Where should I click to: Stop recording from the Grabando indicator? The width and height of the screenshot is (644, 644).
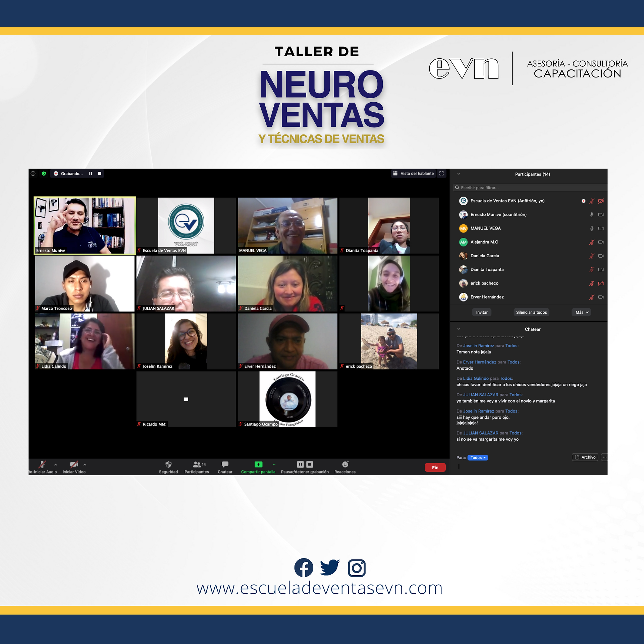(x=100, y=173)
